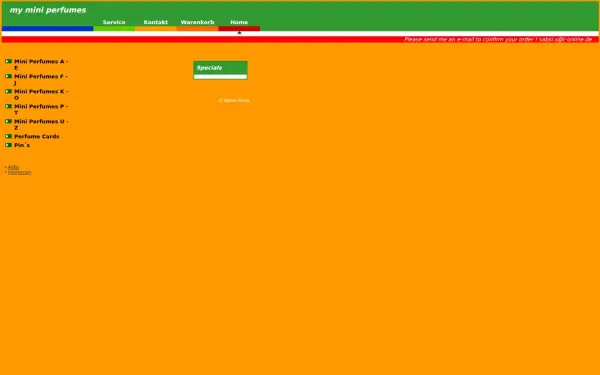Browse the Mini Perfumes P - T category
Screen dimensions: 600x375
coord(41,109)
